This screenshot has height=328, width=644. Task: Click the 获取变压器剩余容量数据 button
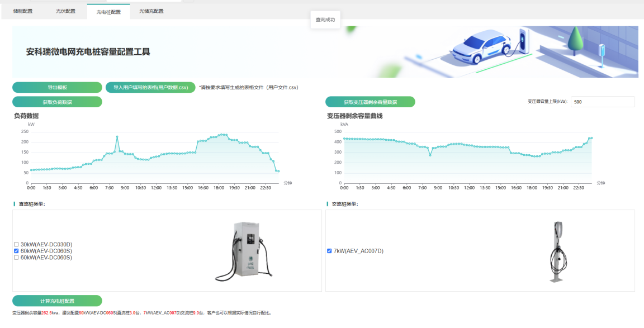pyautogui.click(x=370, y=102)
